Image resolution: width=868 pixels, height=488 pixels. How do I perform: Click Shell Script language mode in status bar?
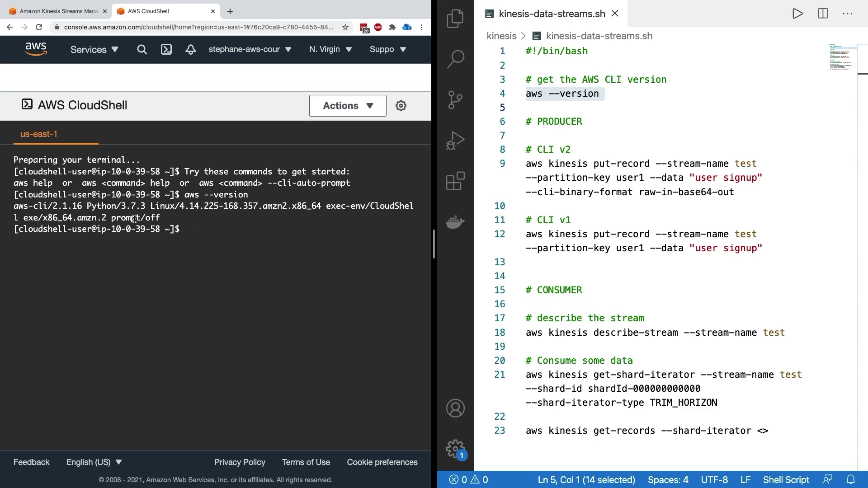(786, 480)
